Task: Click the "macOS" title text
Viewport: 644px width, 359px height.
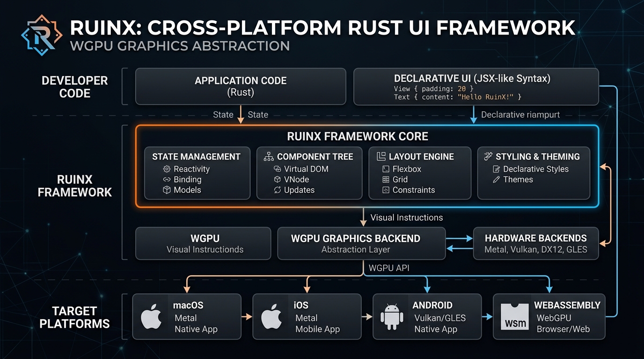Action: pyautogui.click(x=189, y=305)
